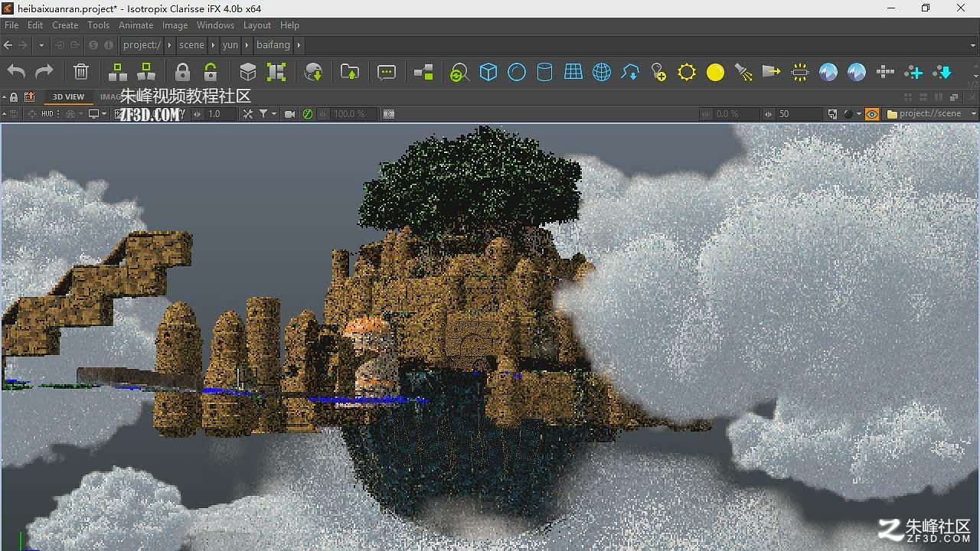Click the cyan down-arrow particles icon
980x551 pixels.
point(942,72)
